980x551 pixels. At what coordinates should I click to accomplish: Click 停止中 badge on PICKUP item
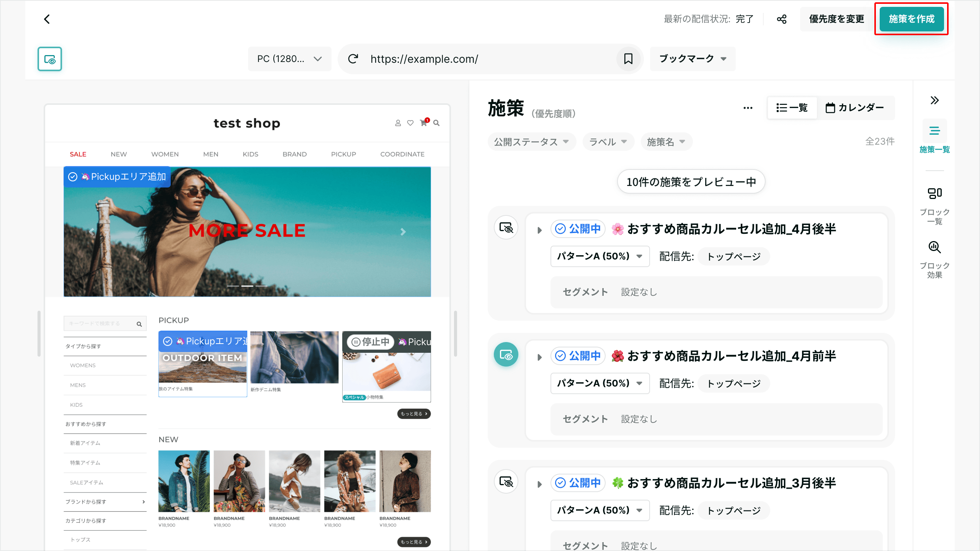(x=371, y=342)
